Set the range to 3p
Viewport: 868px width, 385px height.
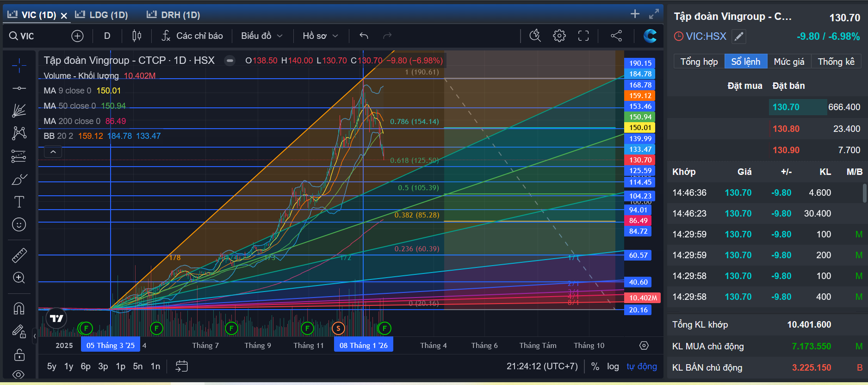tap(103, 366)
